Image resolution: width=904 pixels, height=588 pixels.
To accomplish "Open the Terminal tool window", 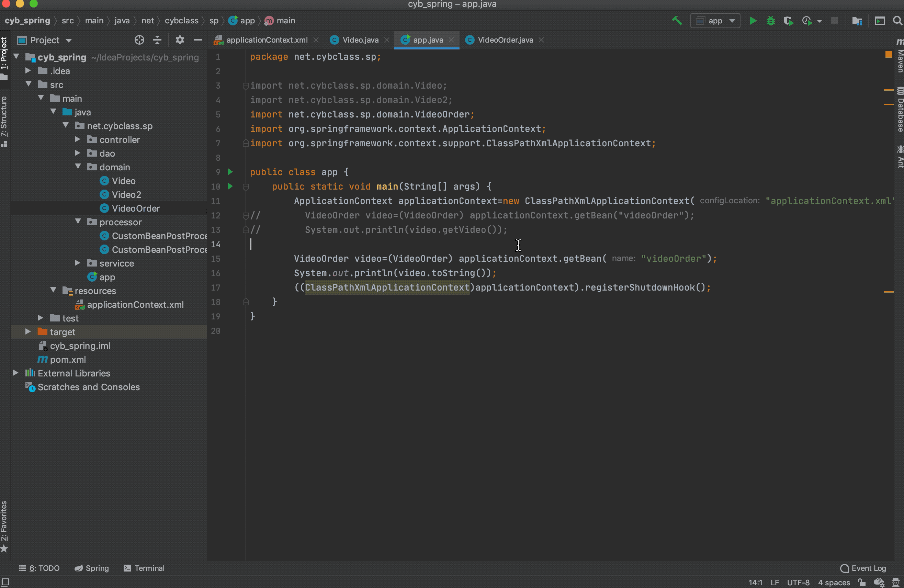I will [x=144, y=568].
